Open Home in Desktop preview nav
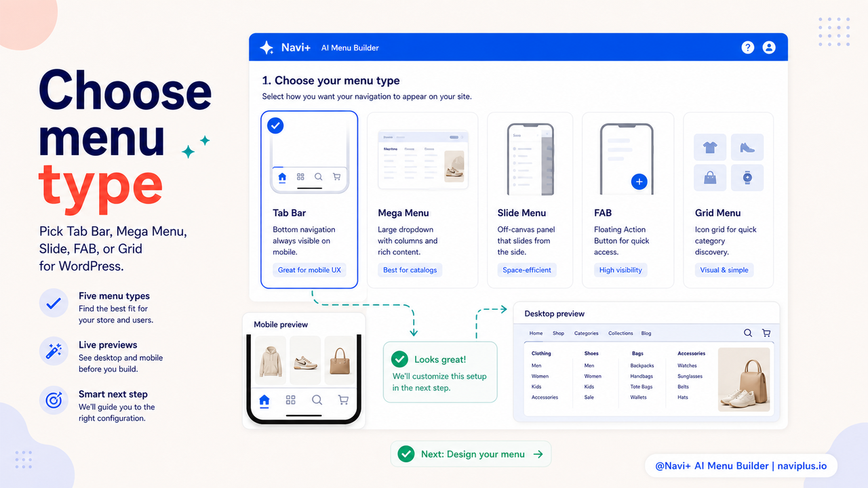 point(536,333)
